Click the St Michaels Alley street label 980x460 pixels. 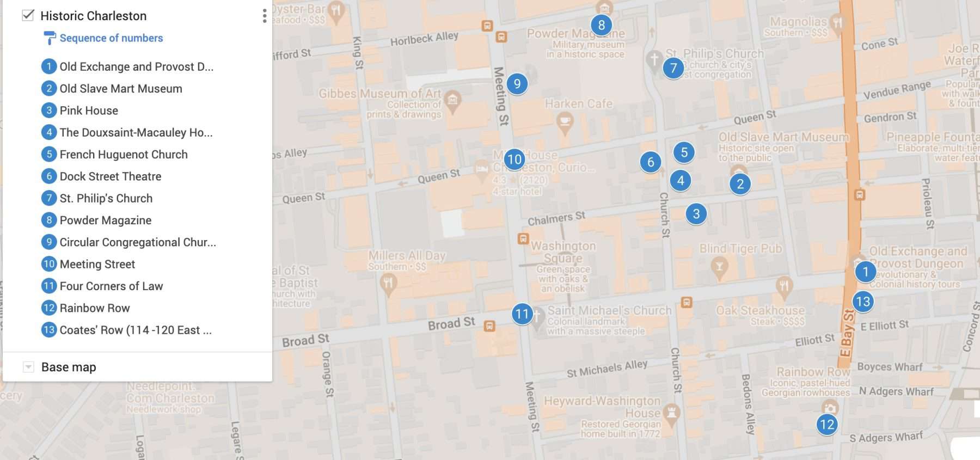(607, 369)
